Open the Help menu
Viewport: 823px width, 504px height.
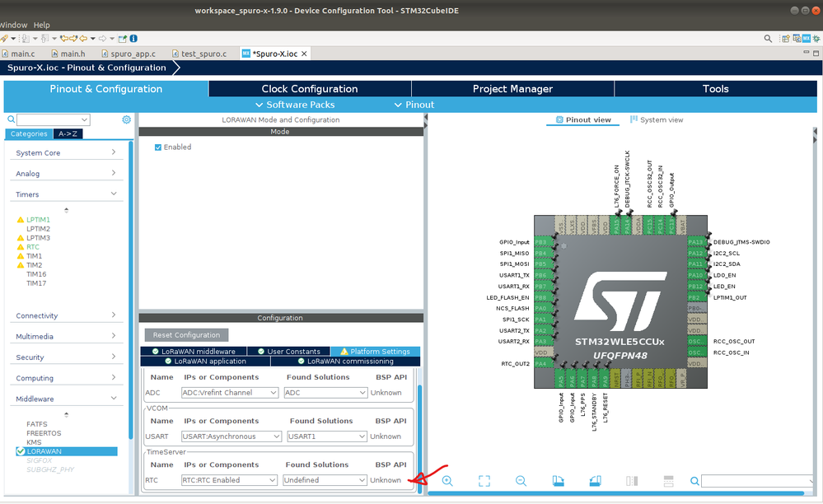[x=41, y=25]
